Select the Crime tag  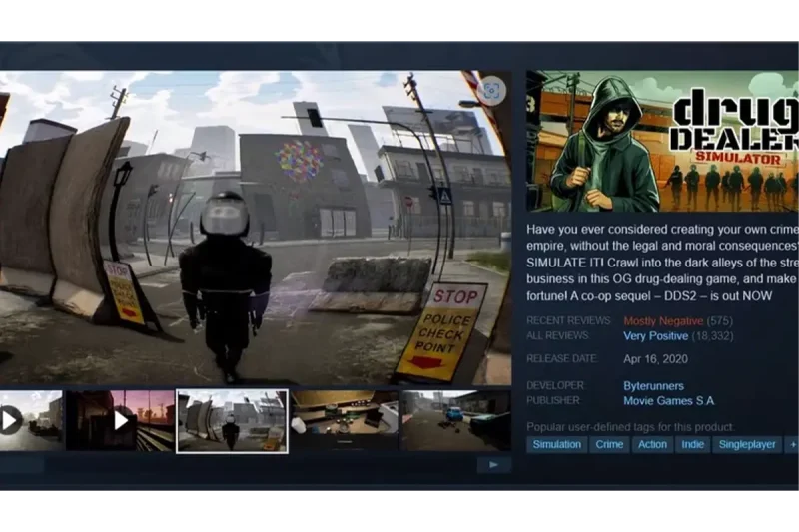[609, 444]
